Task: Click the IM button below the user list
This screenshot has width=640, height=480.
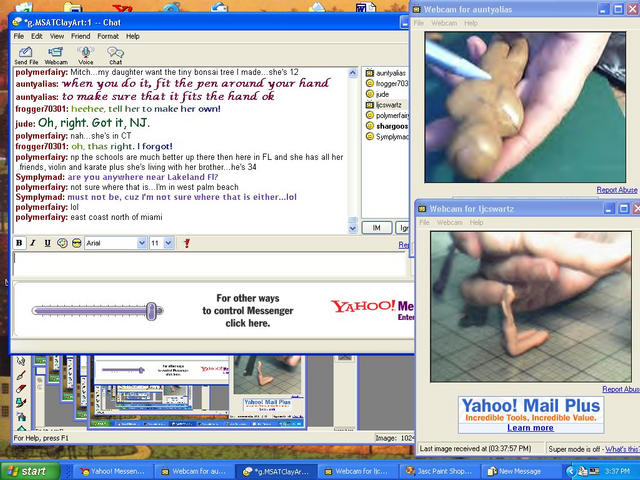Action: [376, 228]
